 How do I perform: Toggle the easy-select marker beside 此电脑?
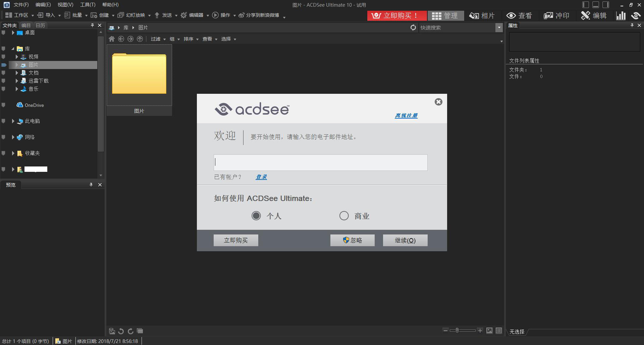(x=3, y=121)
